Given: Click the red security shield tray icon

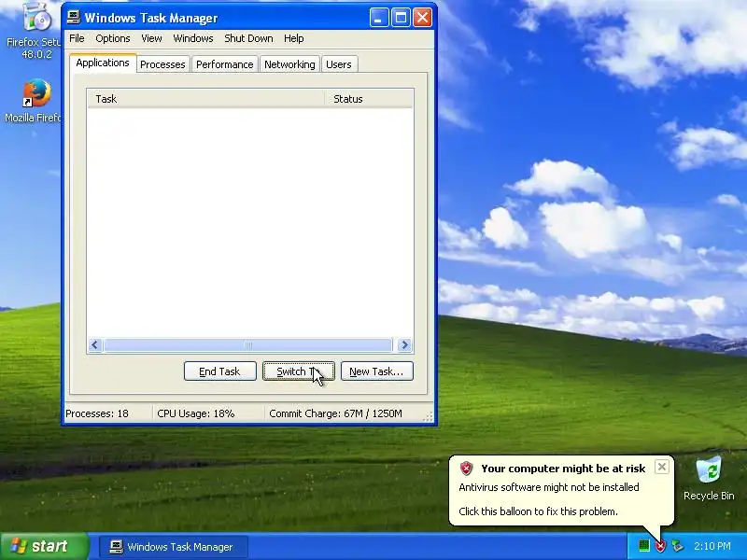Looking at the screenshot, I should pyautogui.click(x=660, y=546).
